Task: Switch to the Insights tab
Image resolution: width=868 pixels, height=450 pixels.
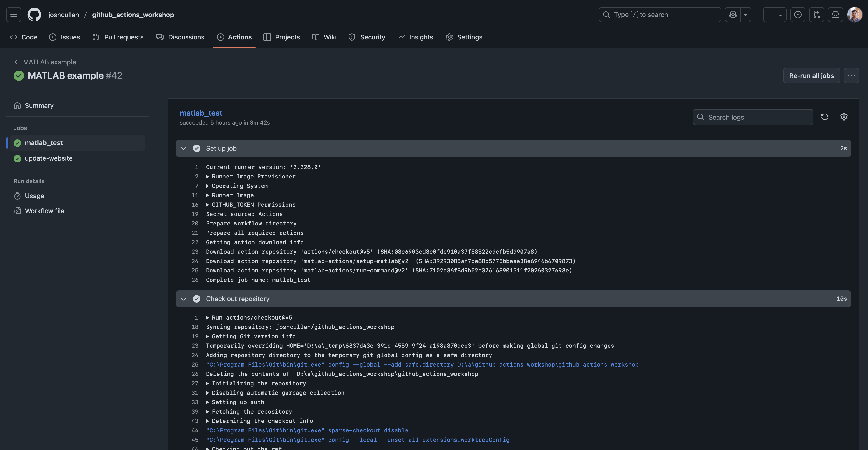Action: tap(415, 37)
